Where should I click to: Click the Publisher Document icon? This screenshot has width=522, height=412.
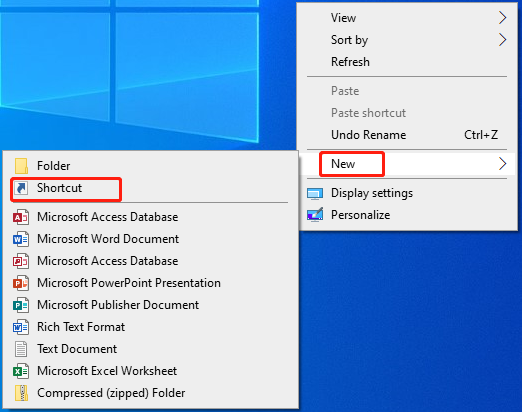point(21,305)
